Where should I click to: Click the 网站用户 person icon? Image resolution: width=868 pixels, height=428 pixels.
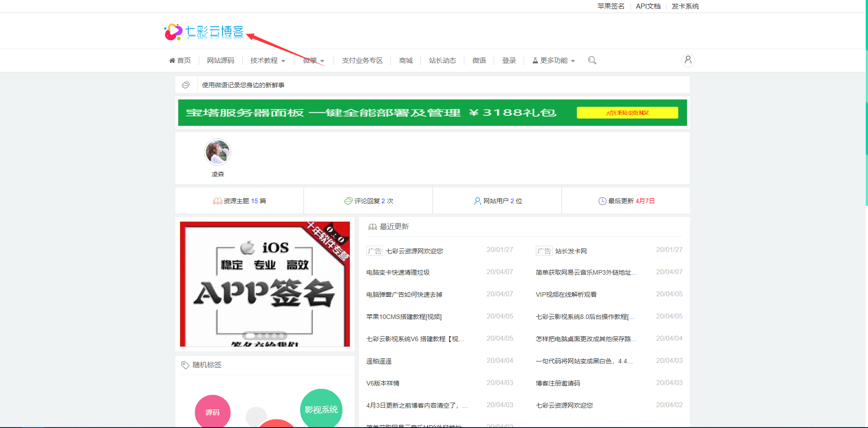(x=477, y=201)
